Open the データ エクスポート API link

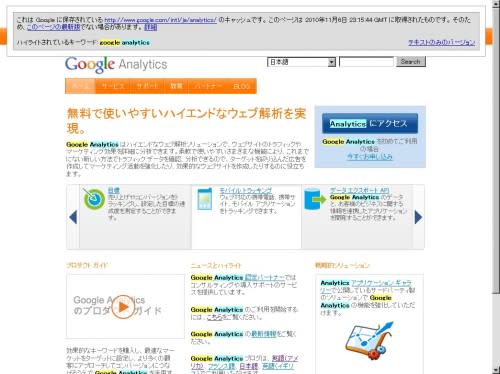(x=360, y=190)
